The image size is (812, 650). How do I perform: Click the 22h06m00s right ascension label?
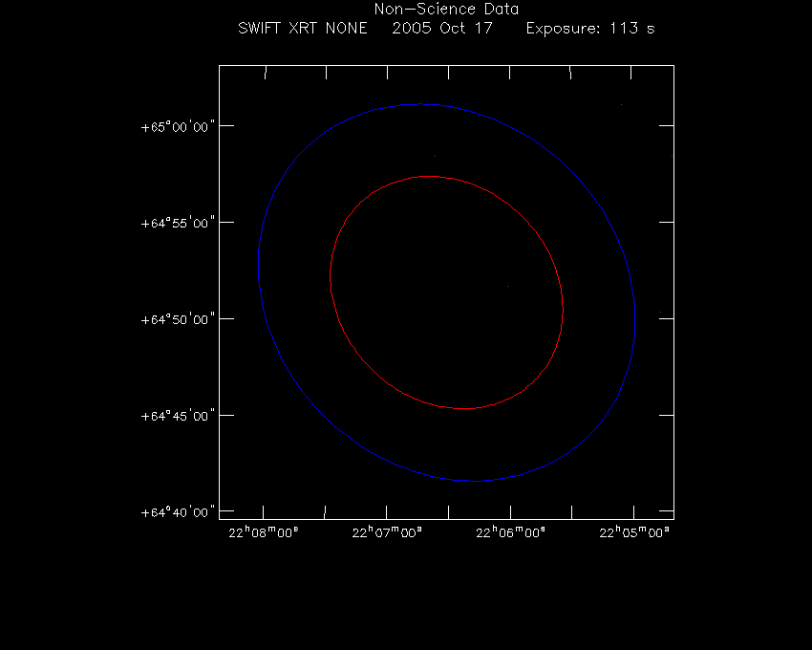coord(511,532)
